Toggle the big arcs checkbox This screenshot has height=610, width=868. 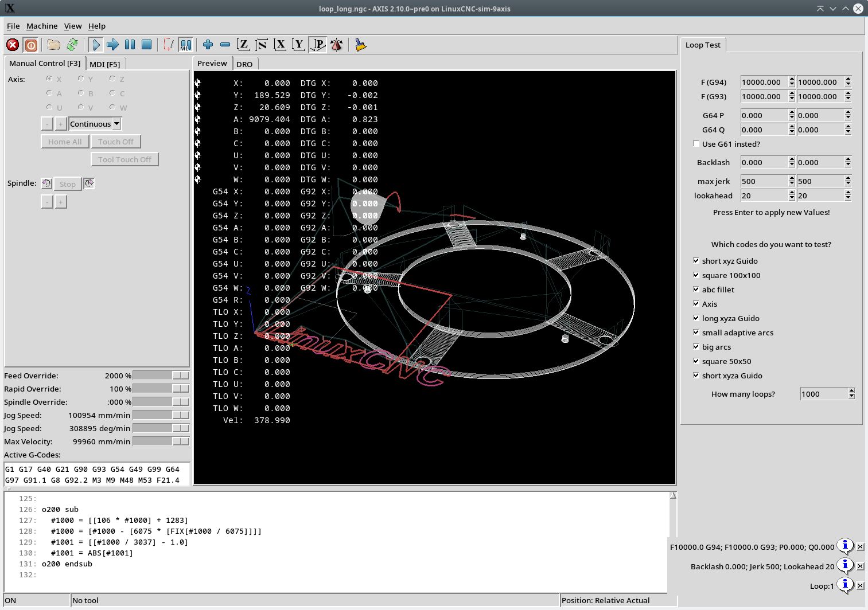click(696, 347)
